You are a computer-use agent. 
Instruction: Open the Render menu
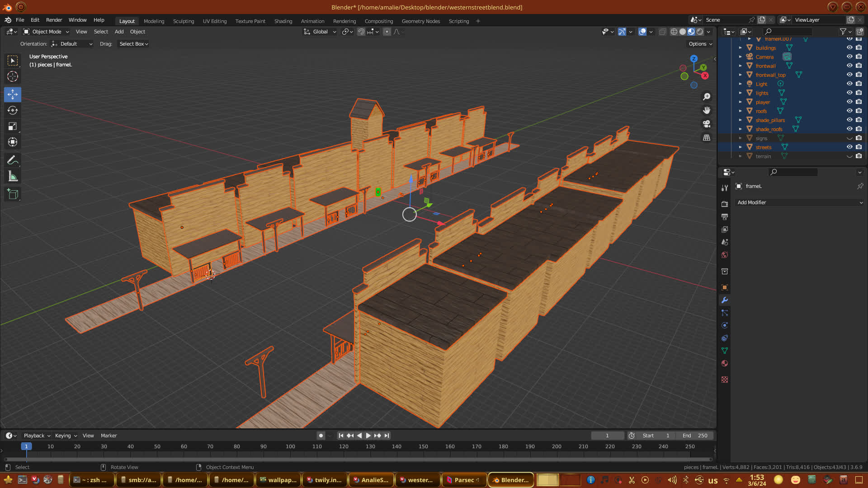(54, 20)
